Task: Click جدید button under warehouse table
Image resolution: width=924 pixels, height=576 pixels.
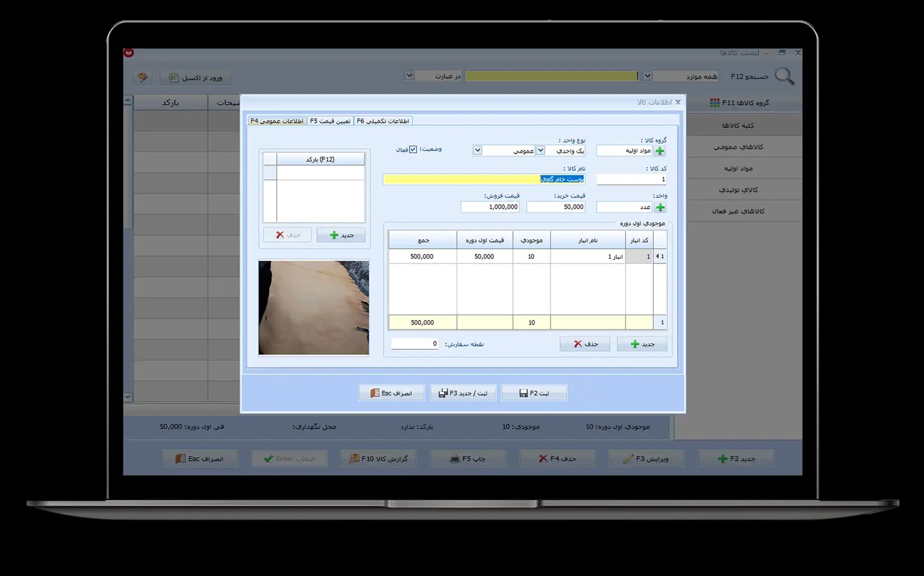Action: pos(642,344)
